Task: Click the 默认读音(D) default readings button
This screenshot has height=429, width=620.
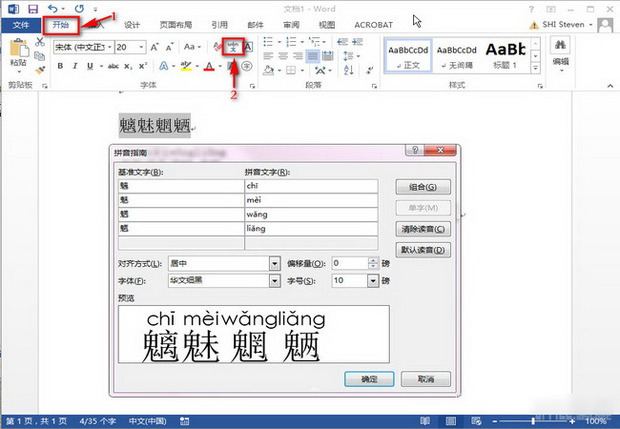Action: [x=423, y=250]
